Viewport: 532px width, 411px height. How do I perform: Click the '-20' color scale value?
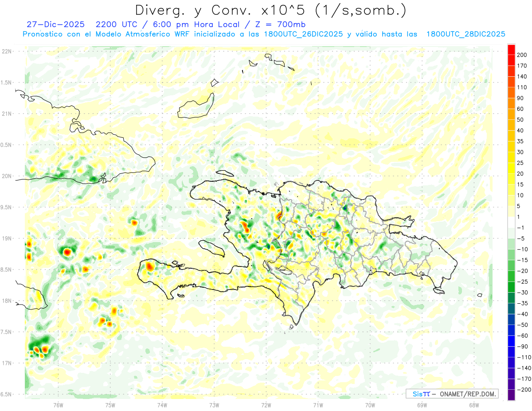point(522,271)
